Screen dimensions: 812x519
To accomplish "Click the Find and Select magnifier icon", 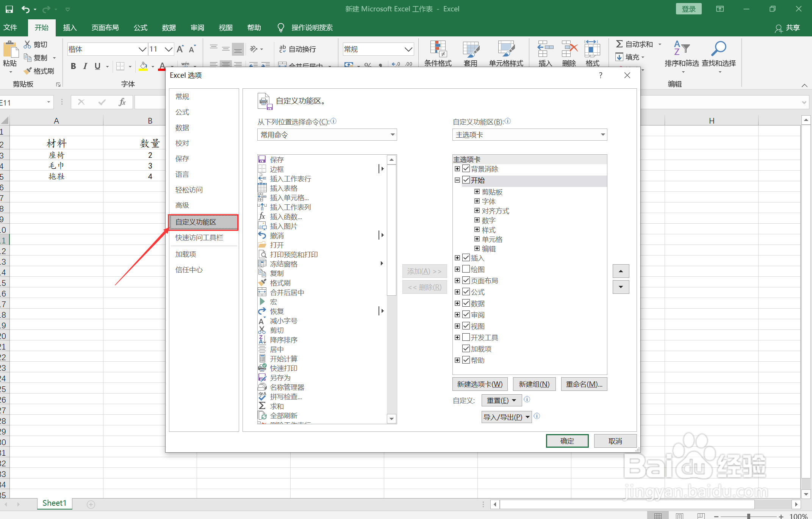I will [x=718, y=48].
